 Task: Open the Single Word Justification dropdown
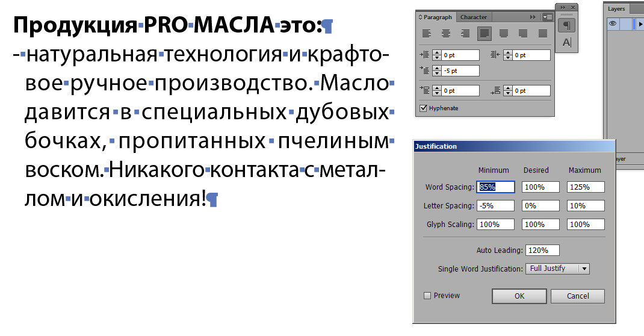tap(557, 269)
